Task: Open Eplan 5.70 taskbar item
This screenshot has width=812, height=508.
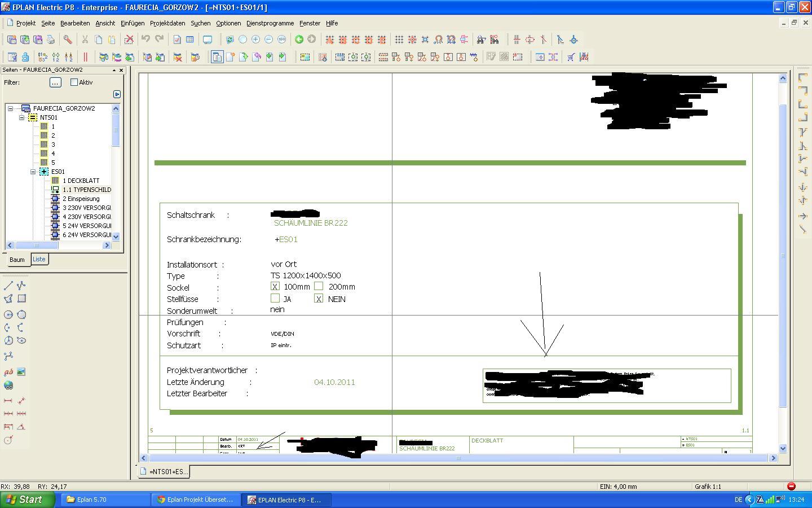Action: [104, 500]
